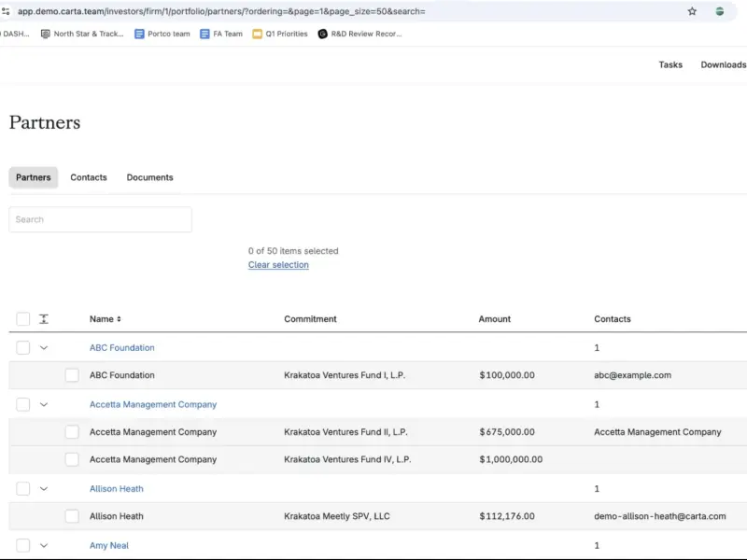The image size is (747, 560).
Task: Click the Partners page heading
Action: [45, 123]
